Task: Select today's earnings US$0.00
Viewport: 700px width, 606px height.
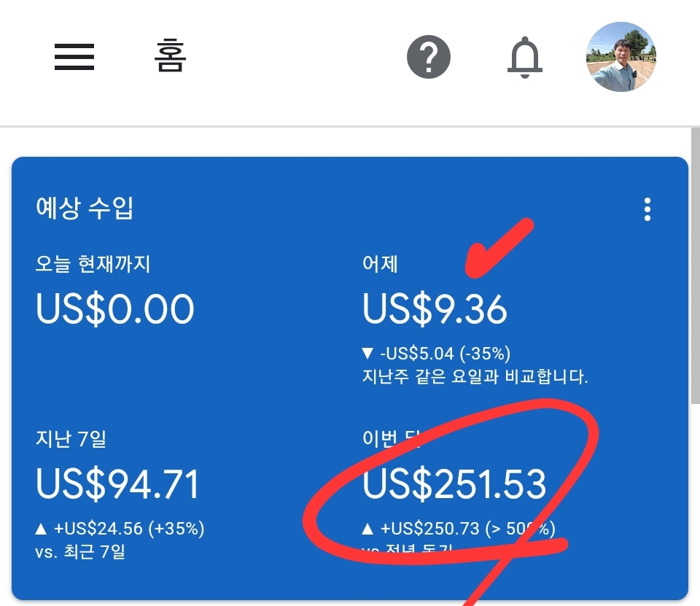Action: point(115,308)
